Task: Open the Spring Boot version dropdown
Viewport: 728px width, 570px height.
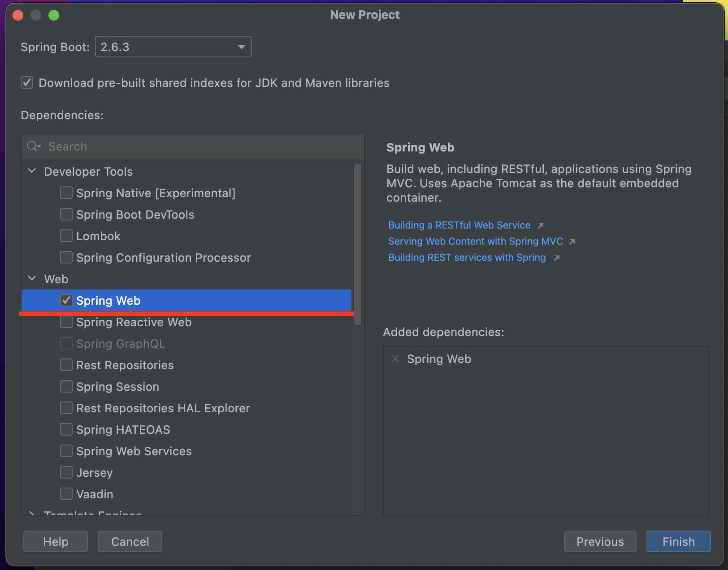Action: click(173, 47)
